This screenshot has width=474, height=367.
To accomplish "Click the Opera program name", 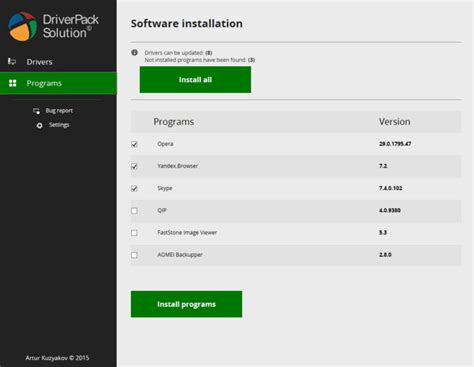I will (x=165, y=144).
